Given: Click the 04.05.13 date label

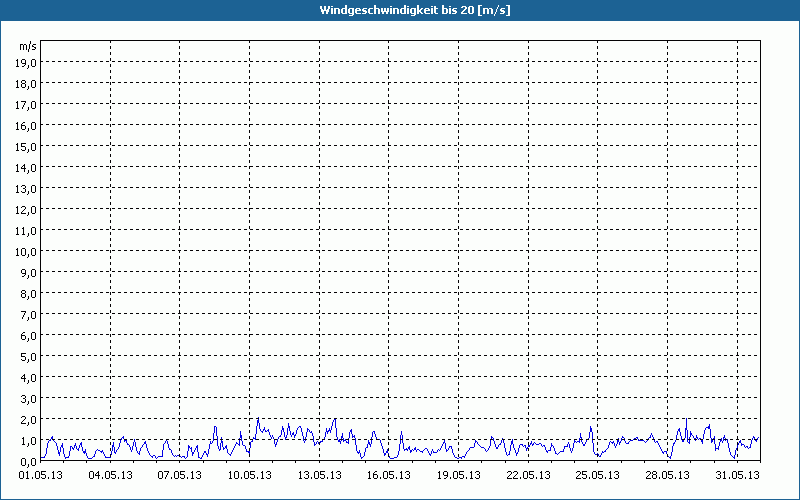Looking at the screenshot, I should pyautogui.click(x=110, y=475).
